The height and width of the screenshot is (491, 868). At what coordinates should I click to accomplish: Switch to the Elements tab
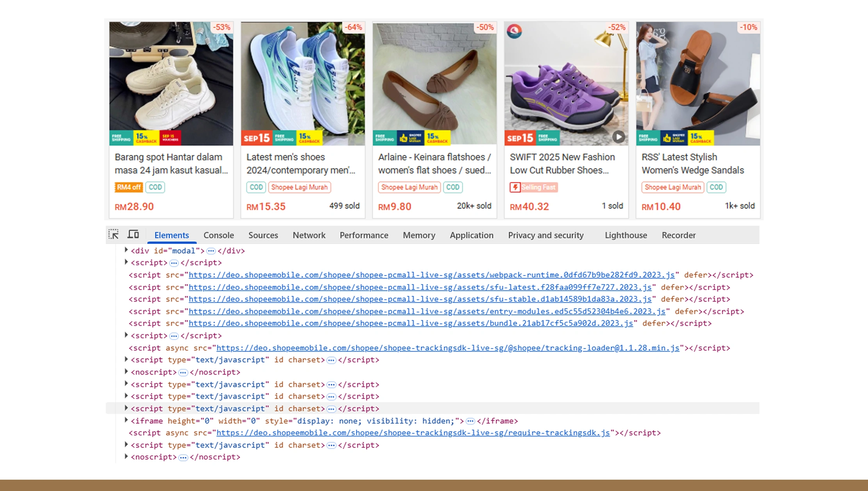pos(172,235)
